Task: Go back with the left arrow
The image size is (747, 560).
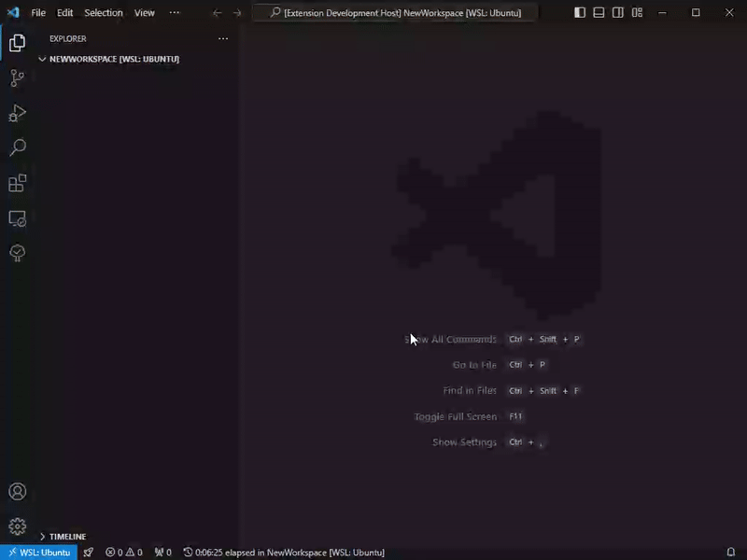Action: coord(218,13)
